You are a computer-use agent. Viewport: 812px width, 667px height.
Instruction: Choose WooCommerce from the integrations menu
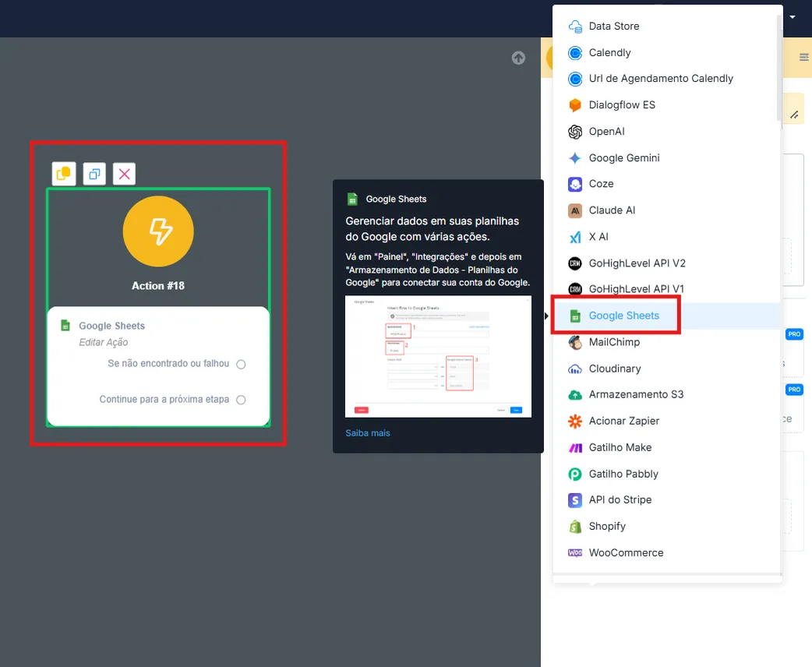[x=666, y=552]
